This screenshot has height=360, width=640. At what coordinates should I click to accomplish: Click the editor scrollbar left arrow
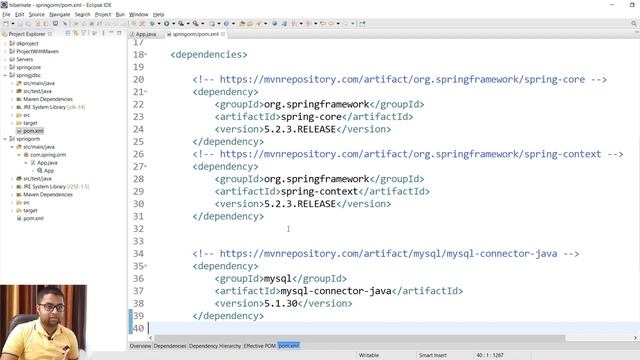point(151,338)
